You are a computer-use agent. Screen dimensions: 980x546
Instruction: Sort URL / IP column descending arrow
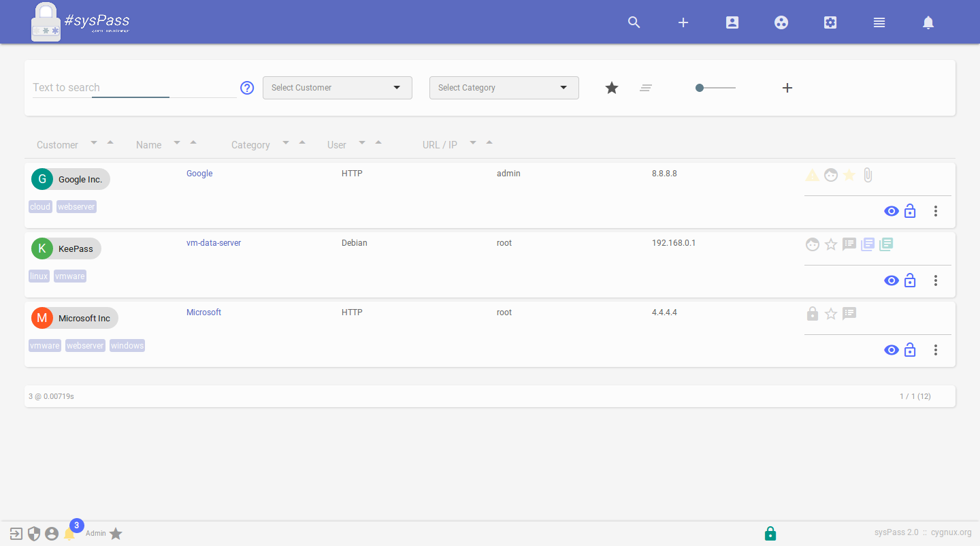pos(473,142)
